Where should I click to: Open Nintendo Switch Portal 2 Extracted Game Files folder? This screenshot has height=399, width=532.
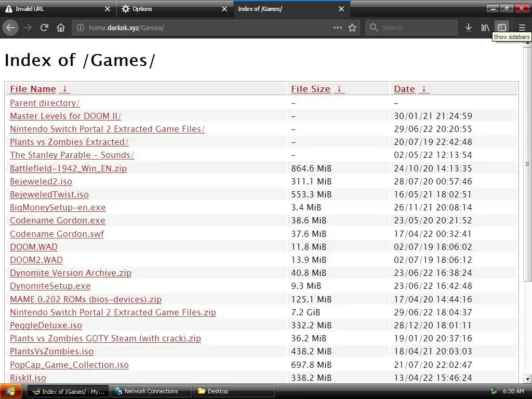[x=107, y=129]
